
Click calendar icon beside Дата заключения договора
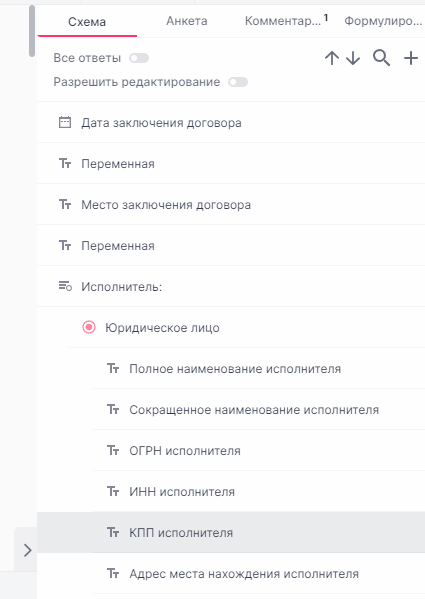tap(65, 122)
